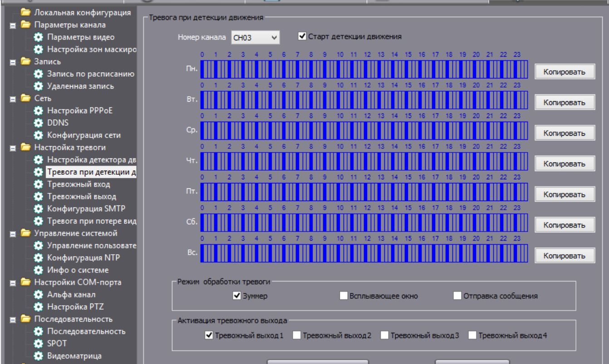609x364 pixels.
Task: Click the gear icon beside Удаленная запись
Action: coord(39,86)
